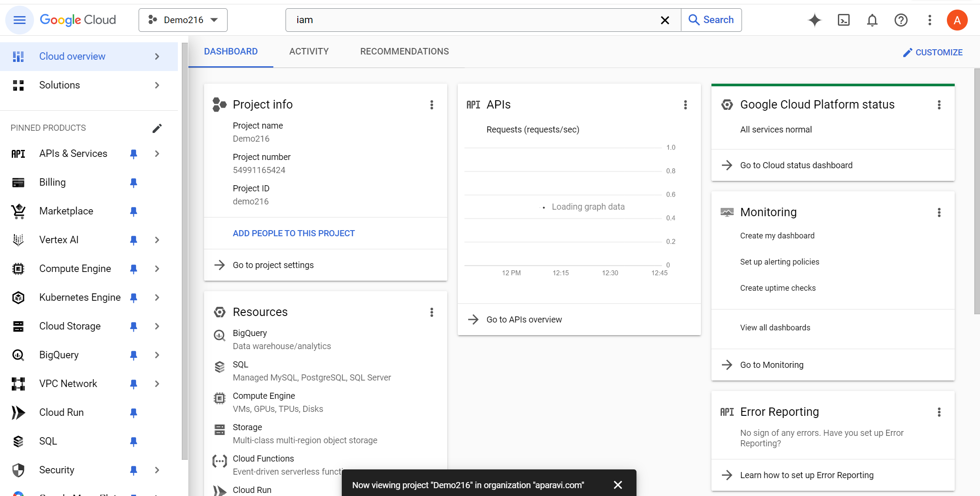Toggle the pin next to Marketplace
The image size is (980, 496).
tap(133, 211)
